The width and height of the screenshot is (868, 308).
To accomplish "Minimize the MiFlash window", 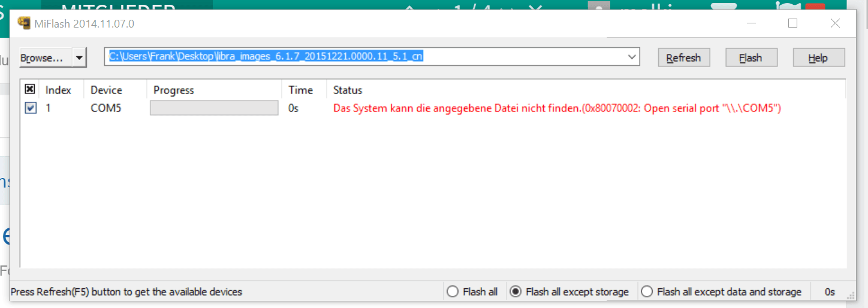I will click(751, 23).
